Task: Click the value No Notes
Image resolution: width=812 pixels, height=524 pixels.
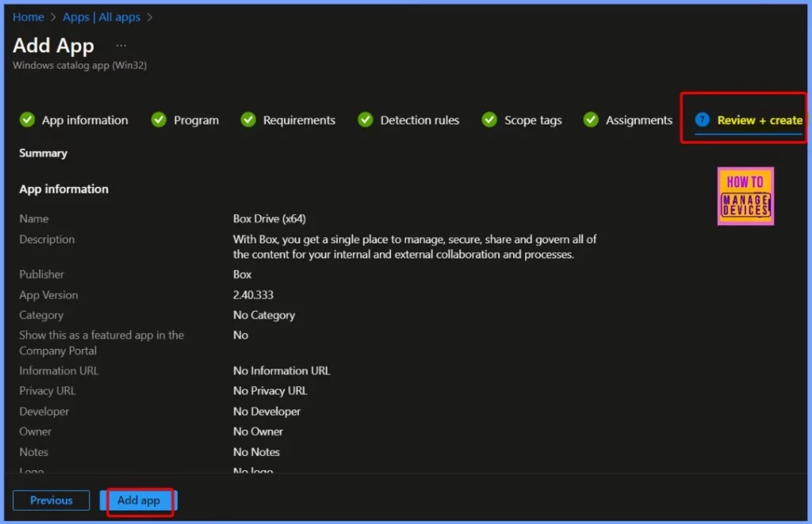Action: pyautogui.click(x=256, y=452)
